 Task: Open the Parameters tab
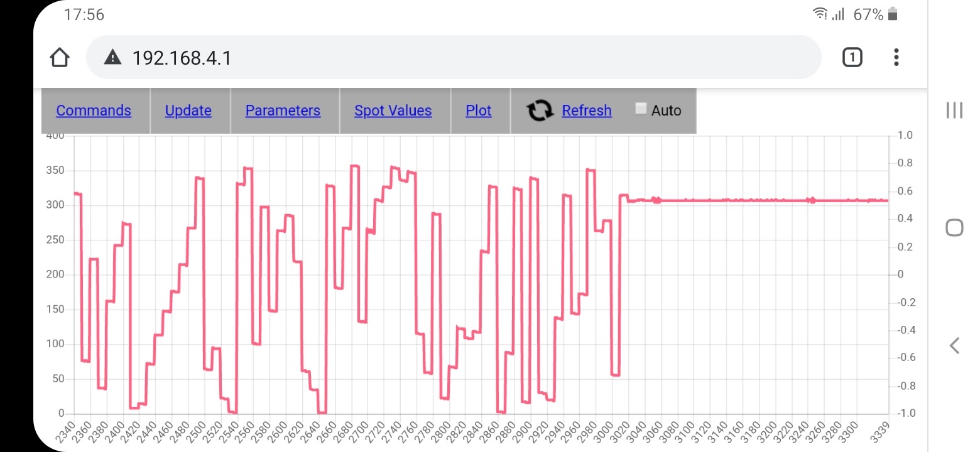coord(283,110)
